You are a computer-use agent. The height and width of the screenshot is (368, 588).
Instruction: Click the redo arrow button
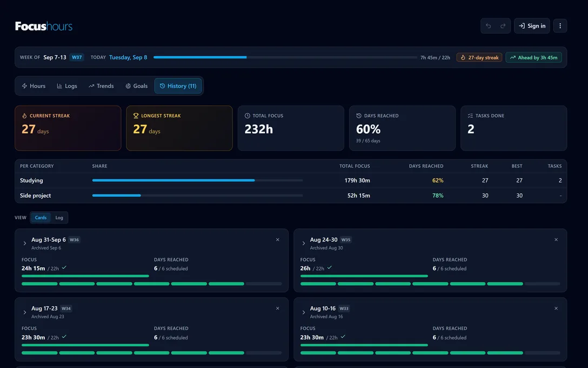503,26
